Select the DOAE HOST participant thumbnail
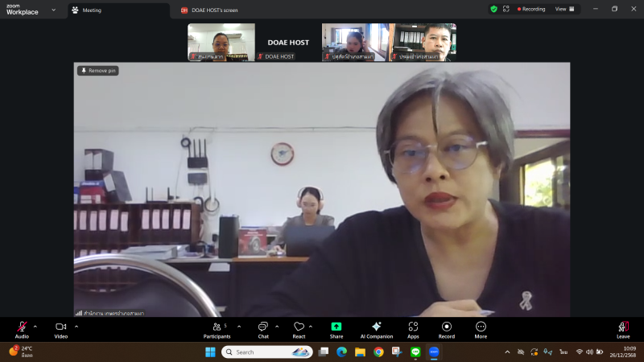The image size is (644, 362). point(288,43)
